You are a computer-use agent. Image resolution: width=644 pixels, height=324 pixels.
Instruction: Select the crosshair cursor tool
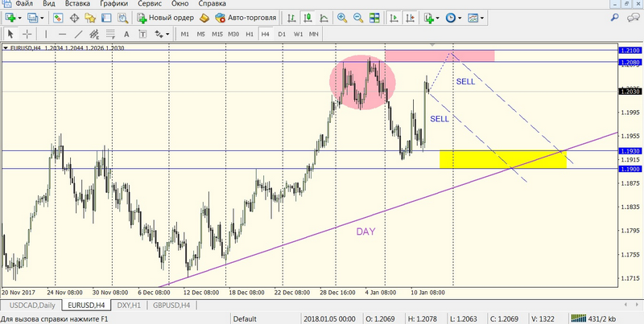(27, 34)
